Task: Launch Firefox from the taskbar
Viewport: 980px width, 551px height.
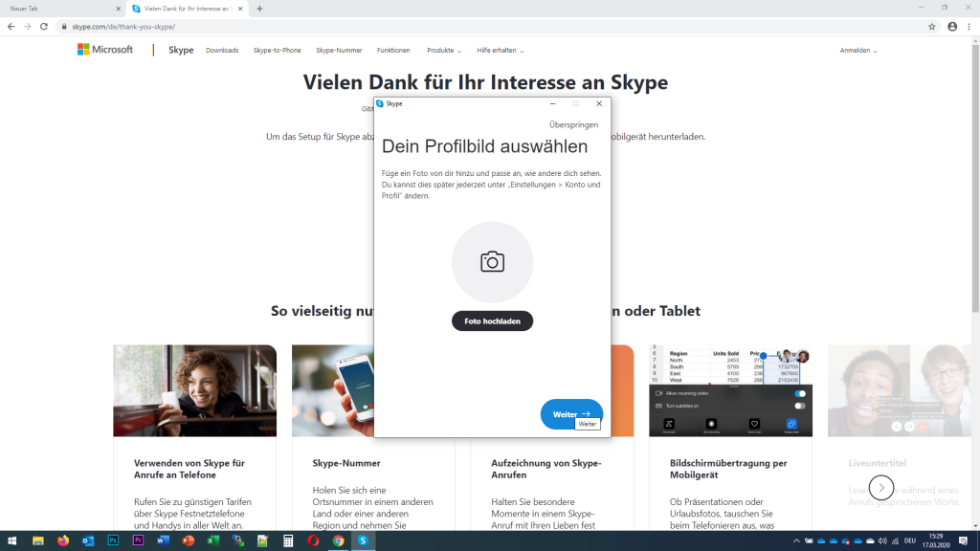Action: pos(63,541)
